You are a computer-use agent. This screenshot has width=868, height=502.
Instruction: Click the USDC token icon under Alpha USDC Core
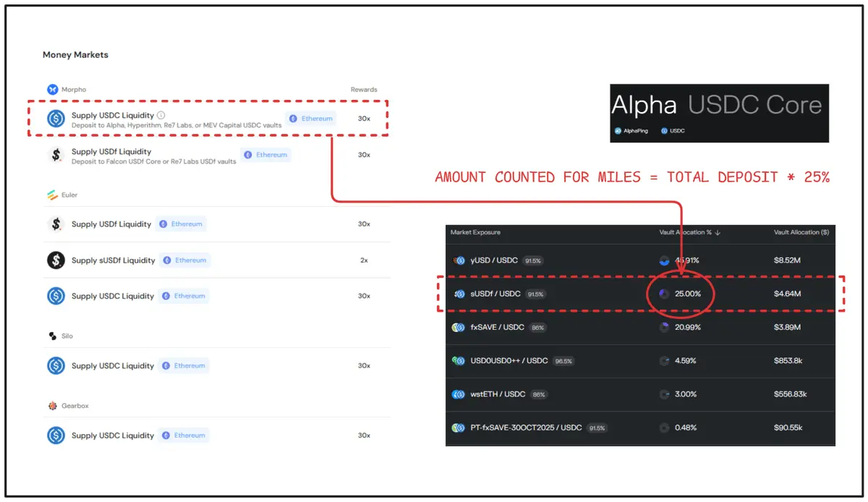point(664,131)
